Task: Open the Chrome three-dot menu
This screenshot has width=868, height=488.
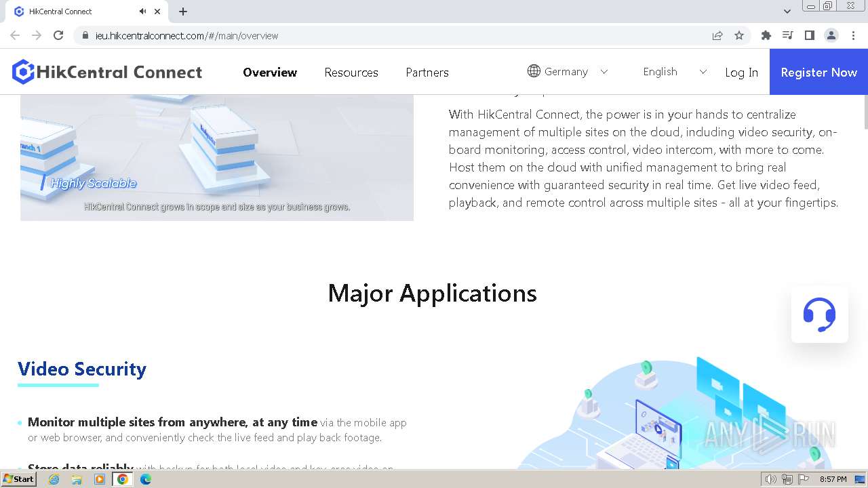Action: tap(854, 35)
